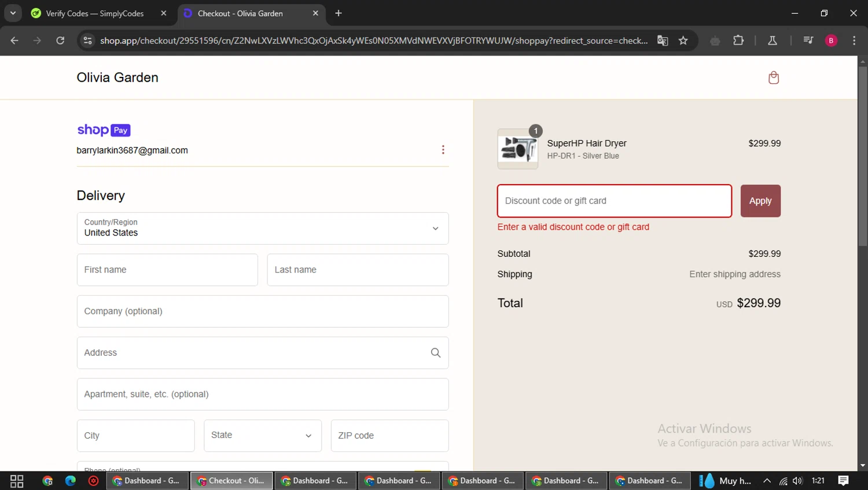The width and height of the screenshot is (868, 490).
Task: Open the notification center icon
Action: (843, 481)
